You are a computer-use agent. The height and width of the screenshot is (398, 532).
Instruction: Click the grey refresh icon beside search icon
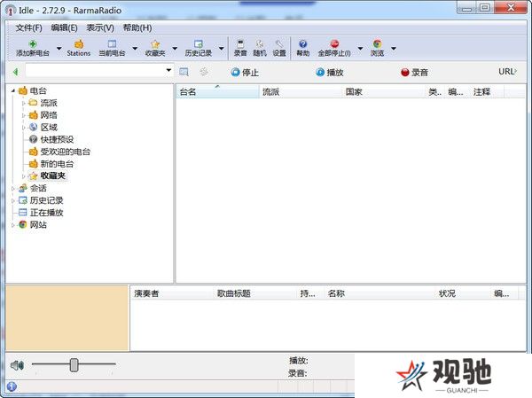[x=204, y=72]
